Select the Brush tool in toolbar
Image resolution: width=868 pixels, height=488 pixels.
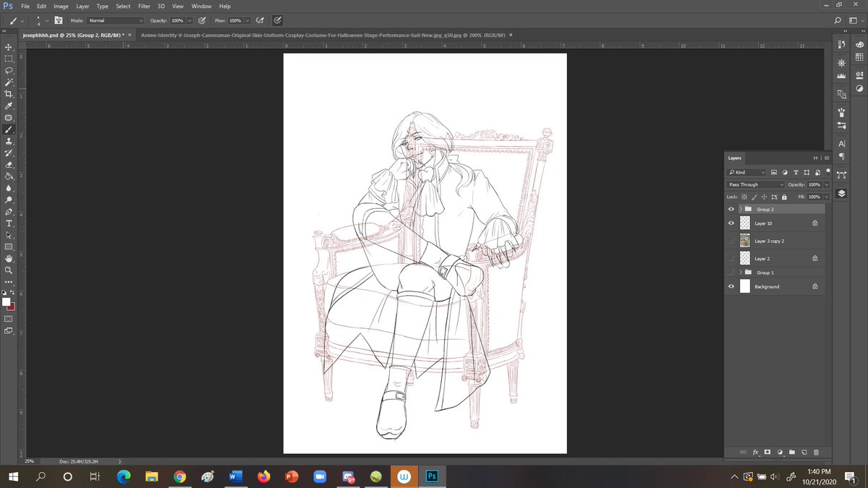click(x=9, y=130)
